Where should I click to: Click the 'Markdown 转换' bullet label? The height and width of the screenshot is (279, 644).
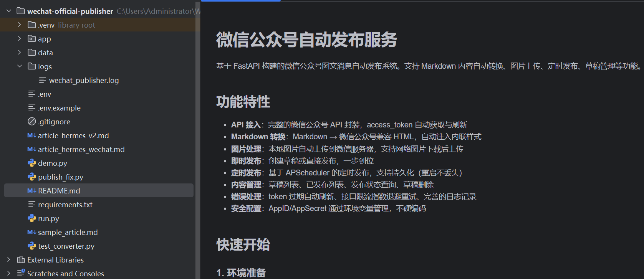(258, 137)
